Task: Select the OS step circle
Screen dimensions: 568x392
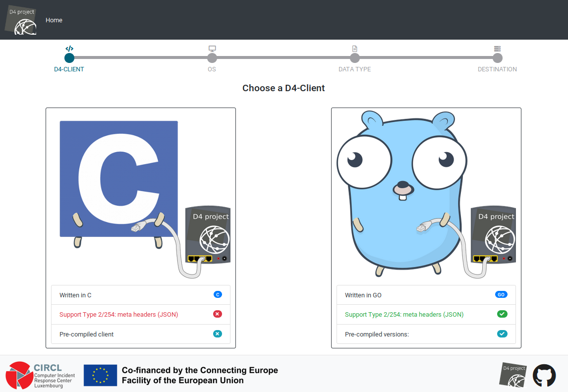Action: 212,58
